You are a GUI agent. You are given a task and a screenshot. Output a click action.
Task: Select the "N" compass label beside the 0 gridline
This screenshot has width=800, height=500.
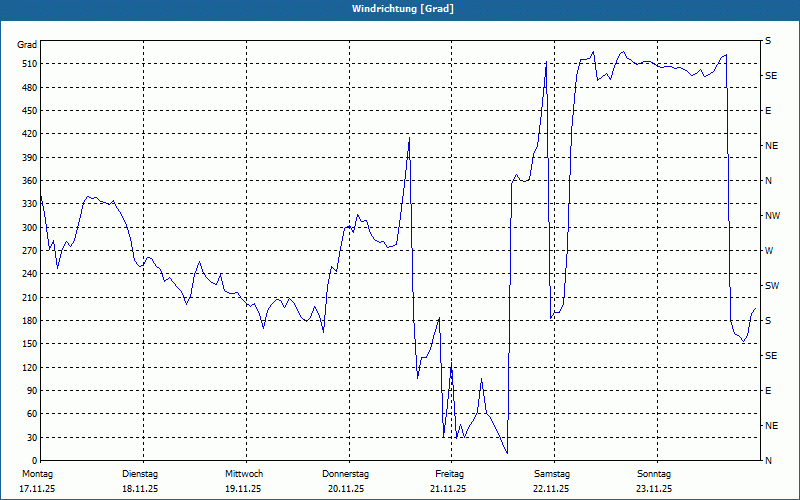point(769,461)
